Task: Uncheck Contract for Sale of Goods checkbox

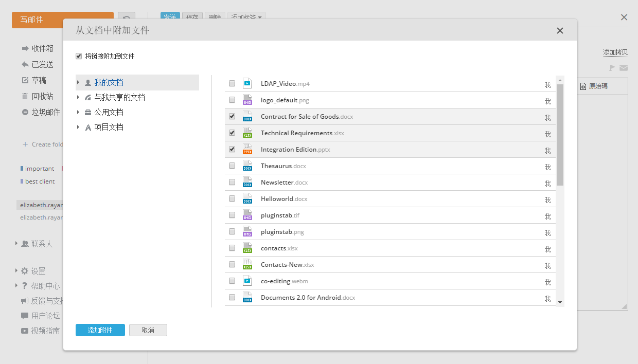Action: [232, 116]
